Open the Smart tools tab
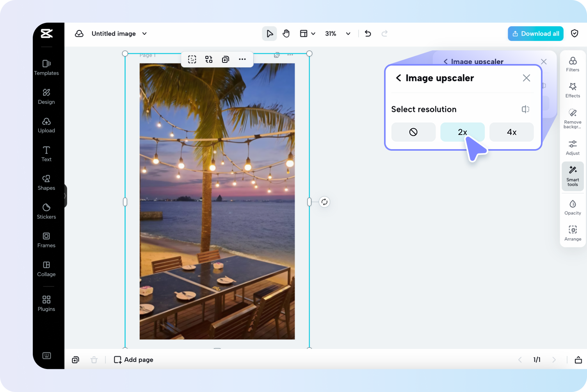The height and width of the screenshot is (392, 587). click(573, 176)
